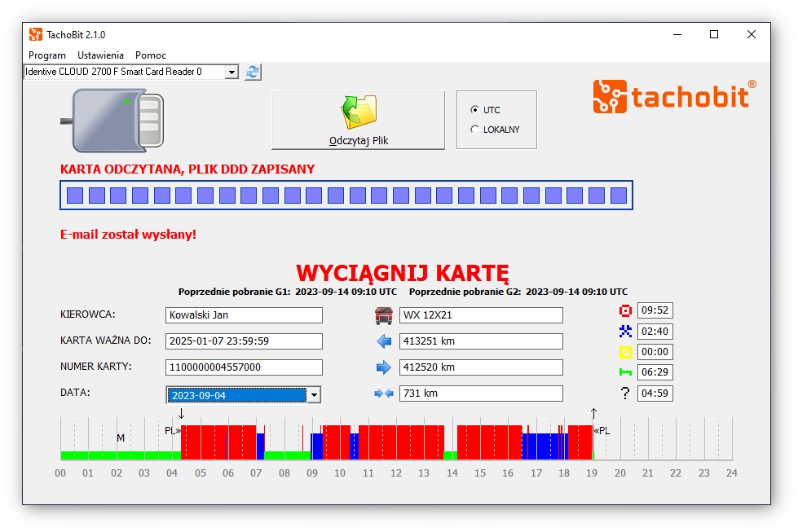This screenshot has height=532, width=798.
Task: Open the Ustawienia menu
Action: coord(99,55)
